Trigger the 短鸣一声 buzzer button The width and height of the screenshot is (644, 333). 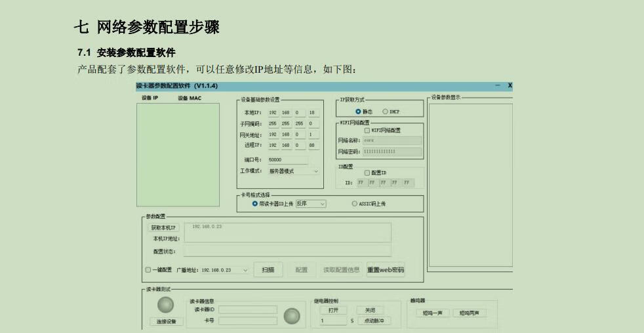[430, 313]
